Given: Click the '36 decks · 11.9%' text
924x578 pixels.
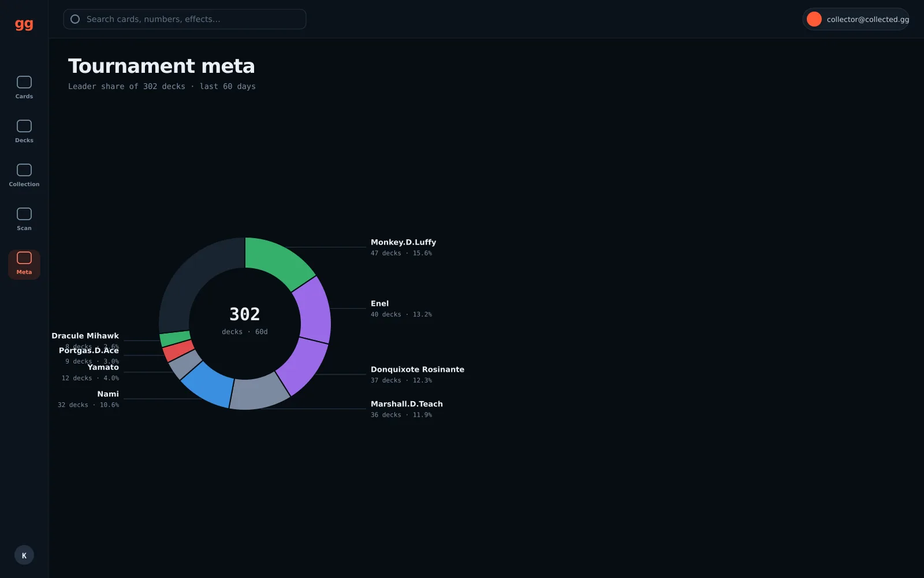Looking at the screenshot, I should click(x=401, y=415).
